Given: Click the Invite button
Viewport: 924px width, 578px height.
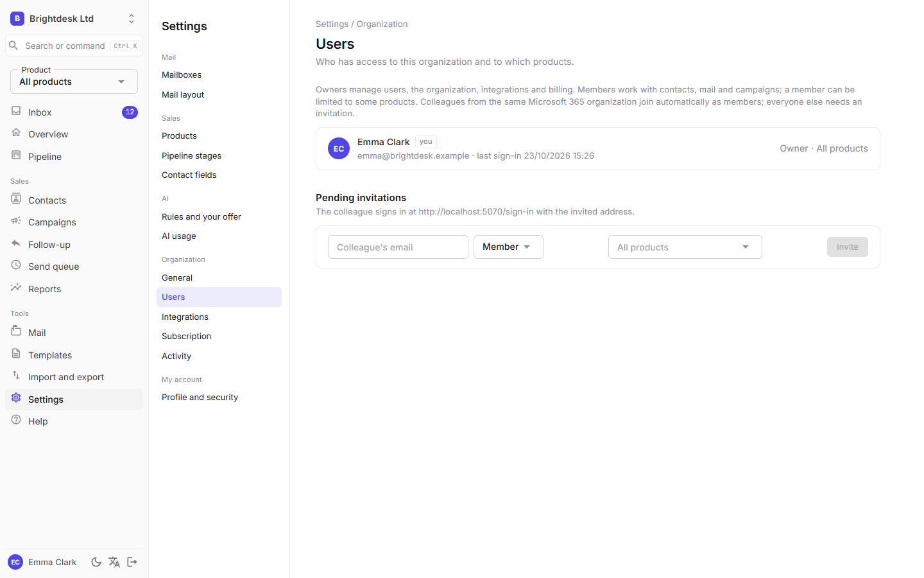Looking at the screenshot, I should (847, 247).
